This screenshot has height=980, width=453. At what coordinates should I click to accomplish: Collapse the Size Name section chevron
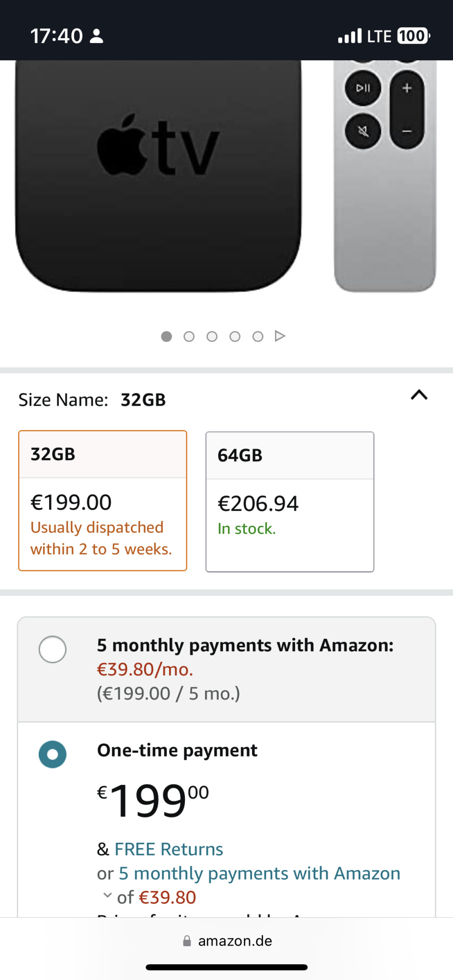point(419,395)
